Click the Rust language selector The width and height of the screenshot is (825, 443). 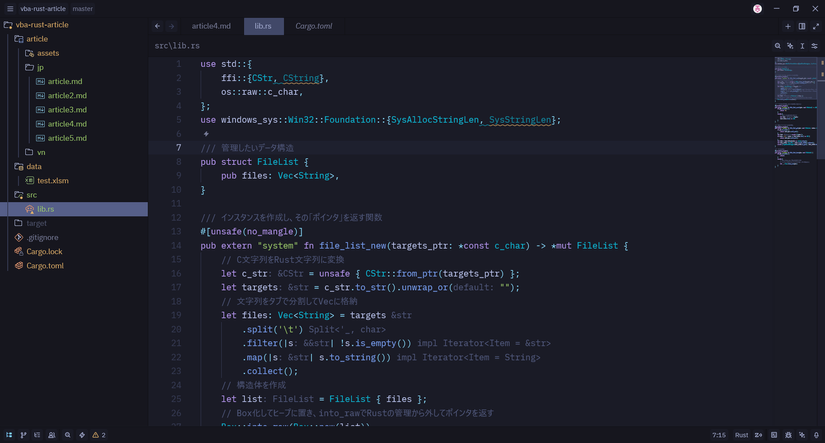click(742, 435)
